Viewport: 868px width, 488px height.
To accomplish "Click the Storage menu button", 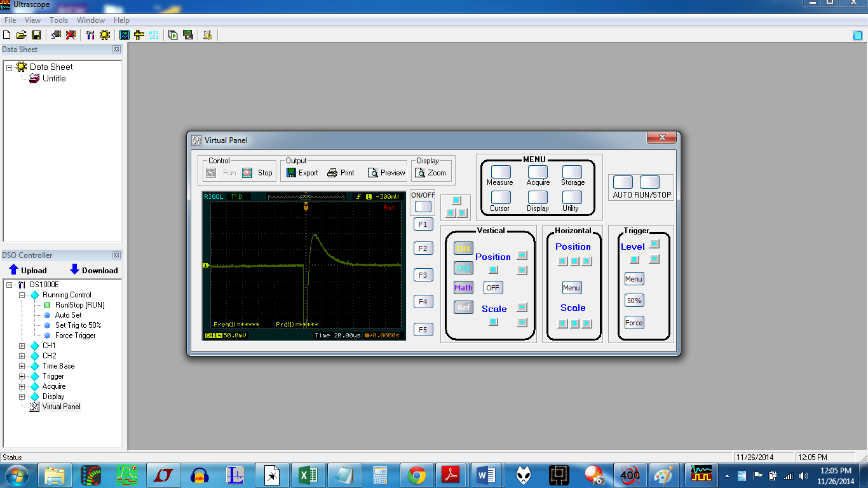I will point(572,172).
